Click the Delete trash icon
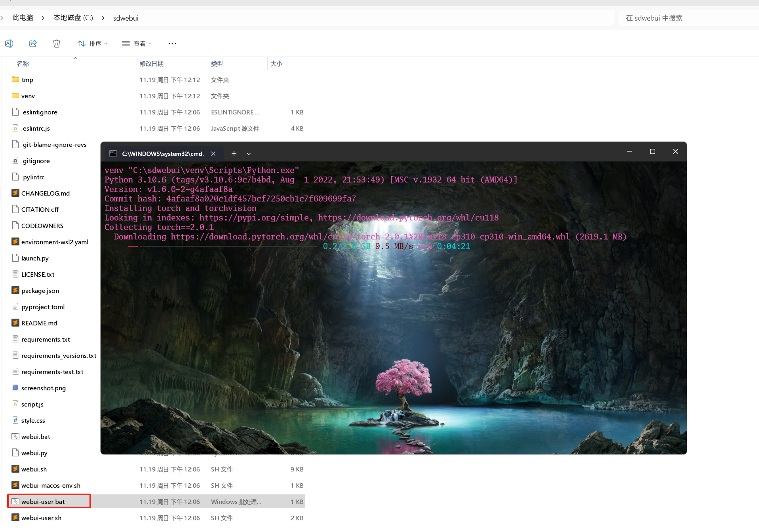Screen dimensions: 759x532 pos(57,44)
